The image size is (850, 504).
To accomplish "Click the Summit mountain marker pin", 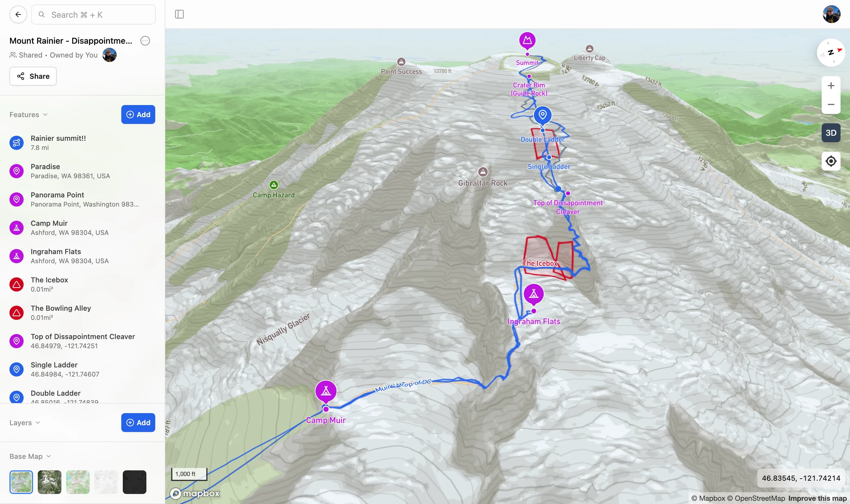I will click(x=527, y=41).
